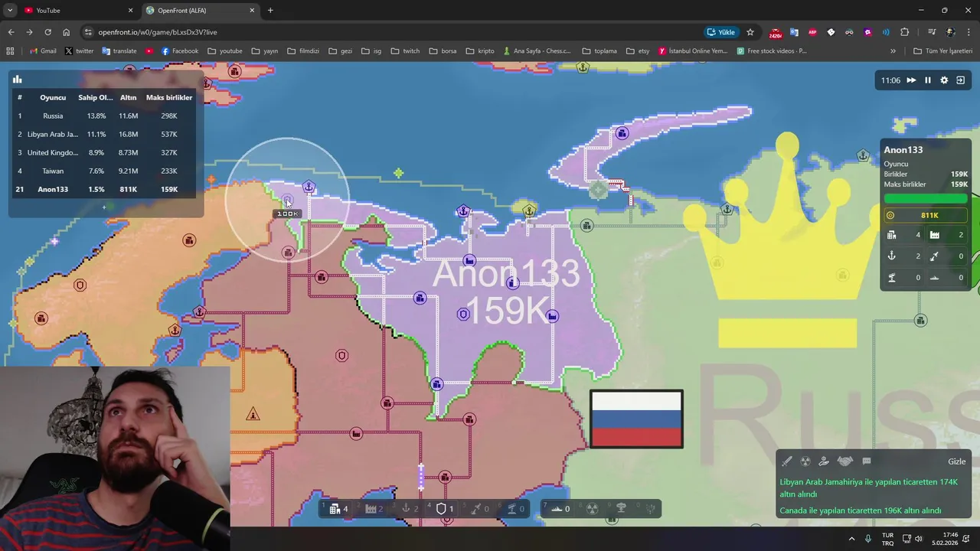This screenshot has width=980, height=551.
Task: Open the Facebook bookmark
Action: coord(179,51)
